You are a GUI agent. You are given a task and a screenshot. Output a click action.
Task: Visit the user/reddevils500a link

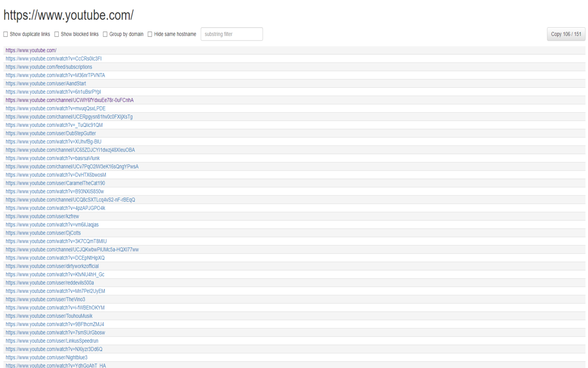[x=50, y=282]
